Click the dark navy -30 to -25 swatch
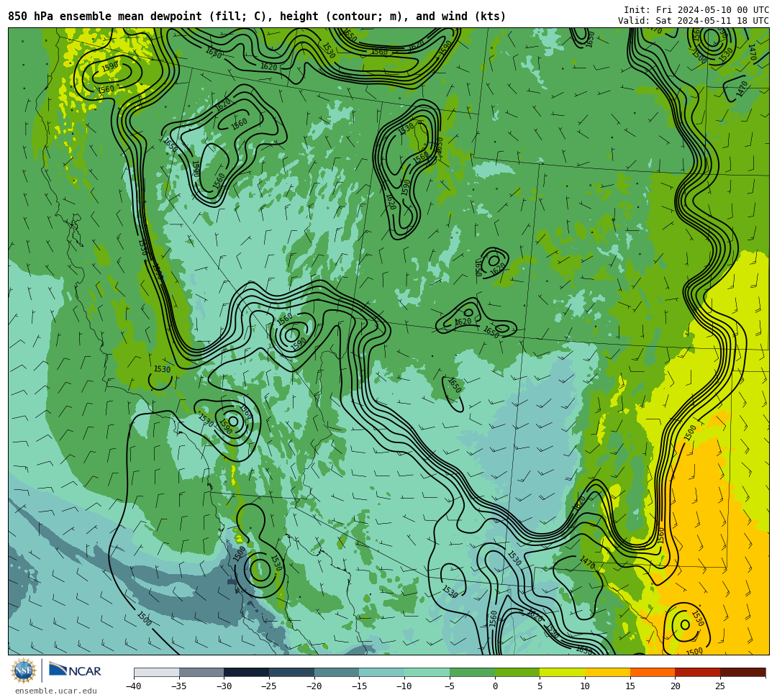Screen dimensions: 777x700 247,672
